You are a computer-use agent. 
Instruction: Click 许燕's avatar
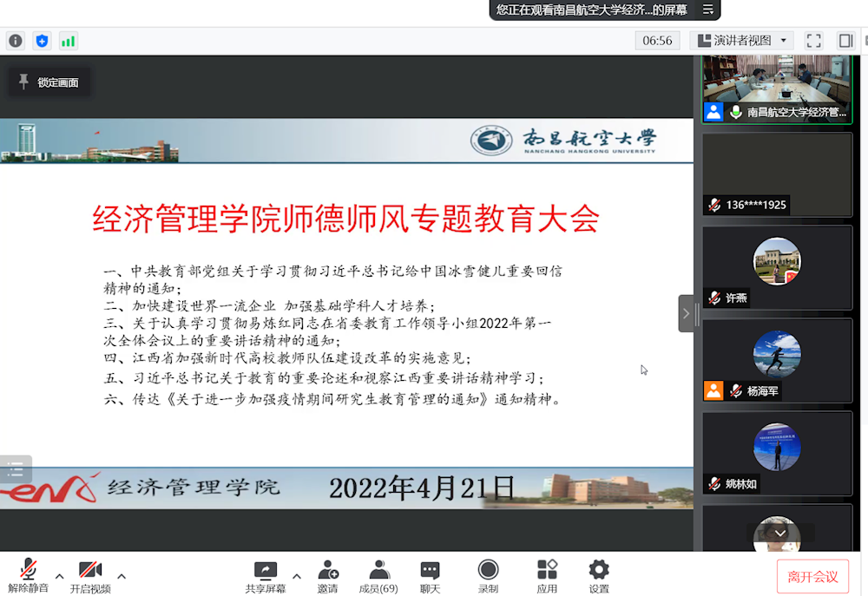pos(777,261)
